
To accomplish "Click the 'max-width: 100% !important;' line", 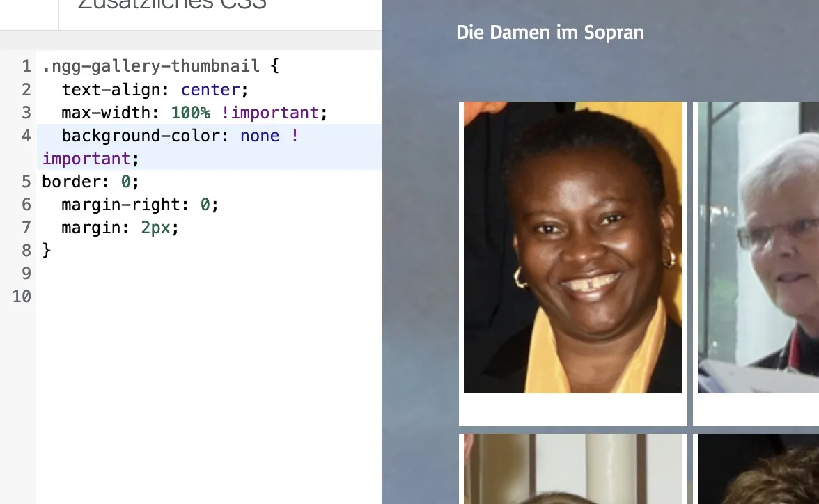I will 194,113.
